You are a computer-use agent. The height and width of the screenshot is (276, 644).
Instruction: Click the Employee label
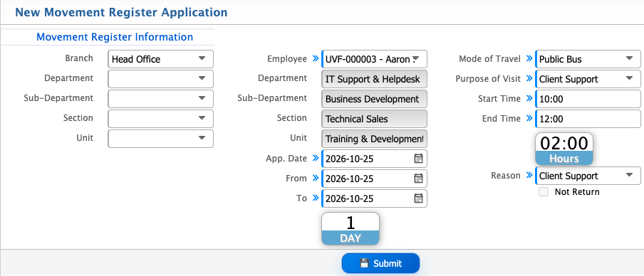point(287,58)
